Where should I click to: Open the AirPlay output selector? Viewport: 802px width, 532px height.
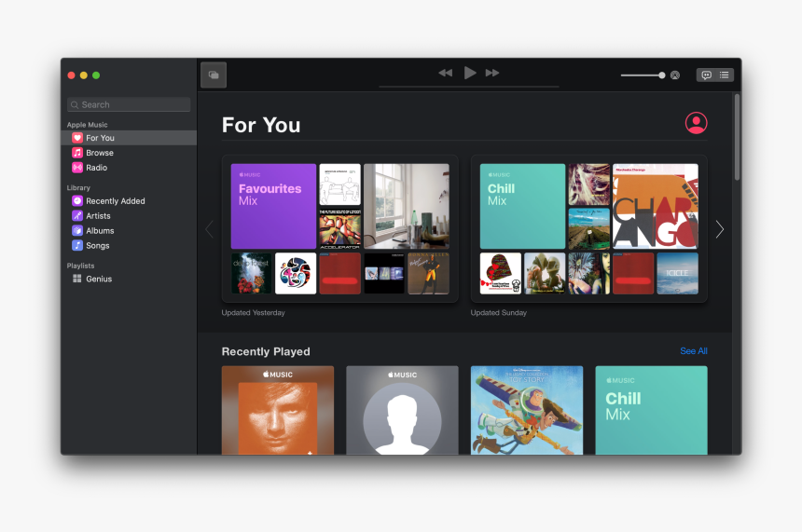point(675,75)
